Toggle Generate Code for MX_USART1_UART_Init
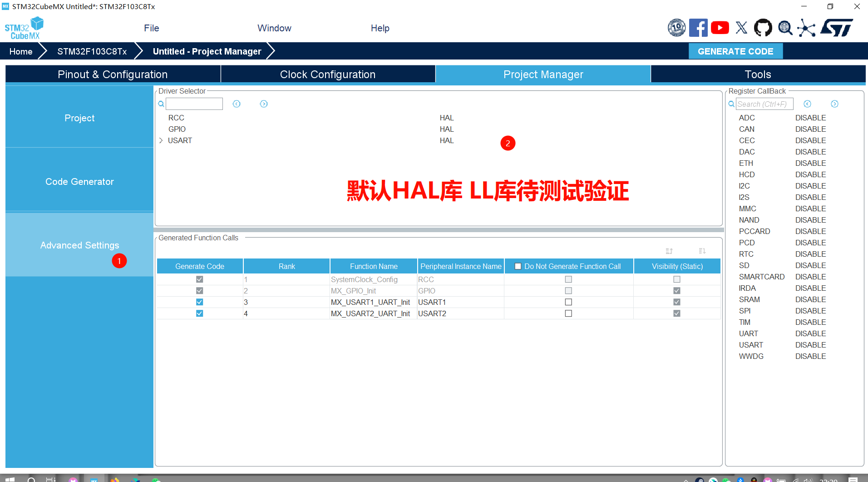This screenshot has height=482, width=868. 199,302
